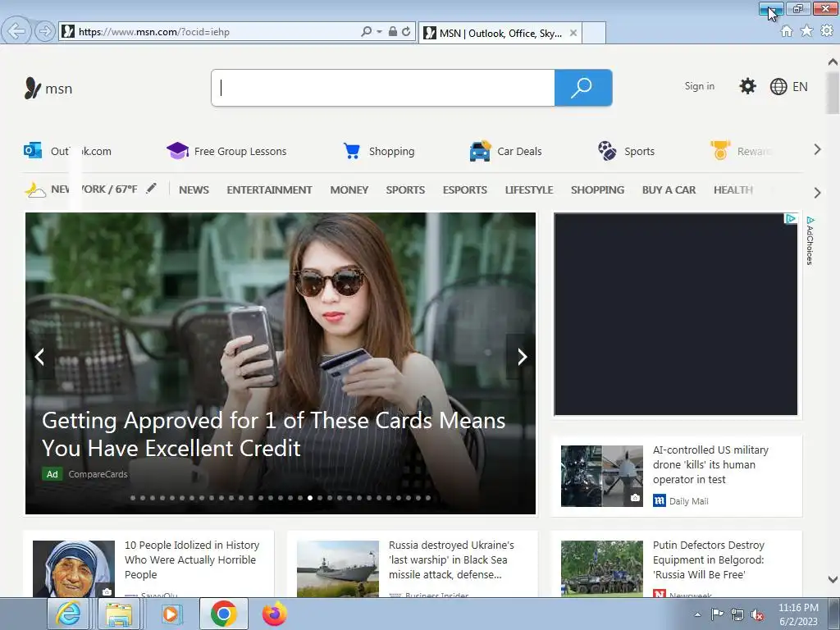Open the Russia destroyed Ukraine's last warship article
840x630 pixels.
tap(452, 559)
